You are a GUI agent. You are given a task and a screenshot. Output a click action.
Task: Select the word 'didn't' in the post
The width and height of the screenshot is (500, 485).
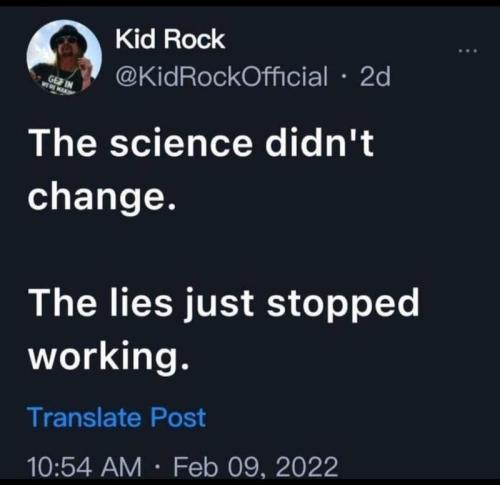click(319, 143)
